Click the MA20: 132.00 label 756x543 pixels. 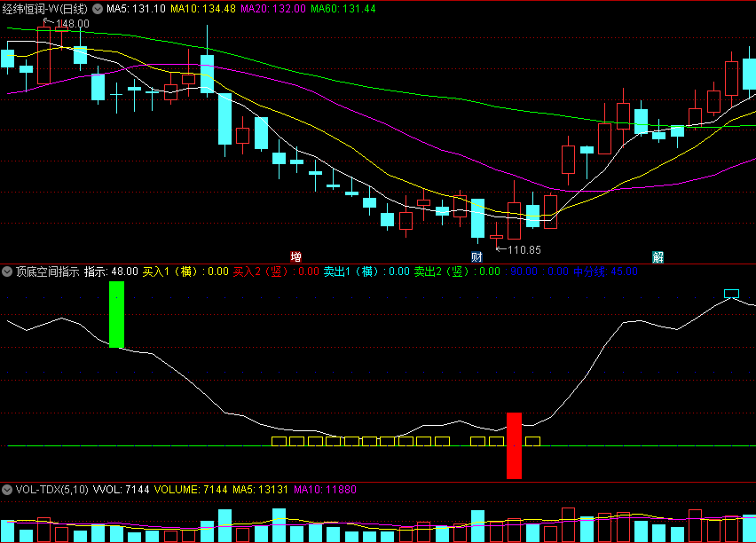coord(273,9)
